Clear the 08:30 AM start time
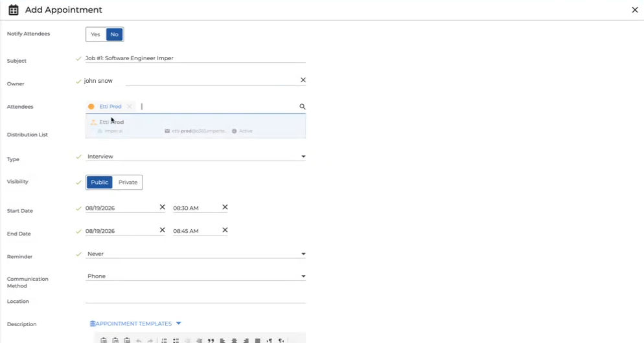The width and height of the screenshot is (644, 343). (225, 207)
